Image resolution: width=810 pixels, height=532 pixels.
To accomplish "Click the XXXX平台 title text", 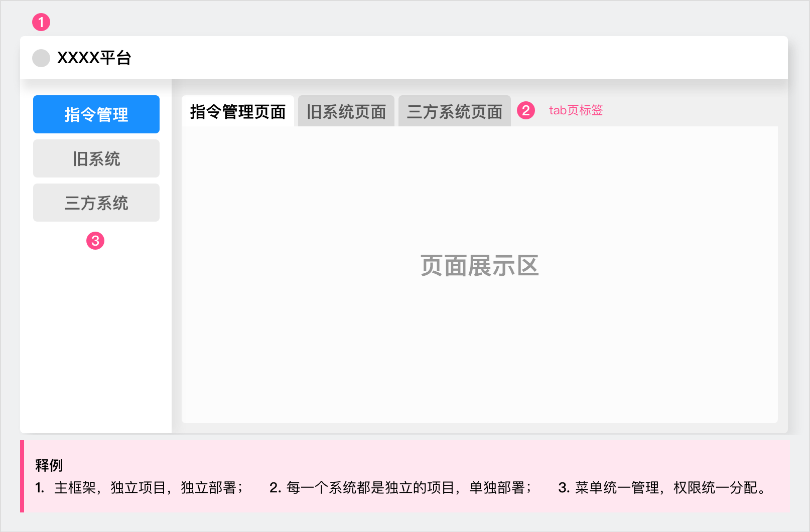I will [x=95, y=58].
